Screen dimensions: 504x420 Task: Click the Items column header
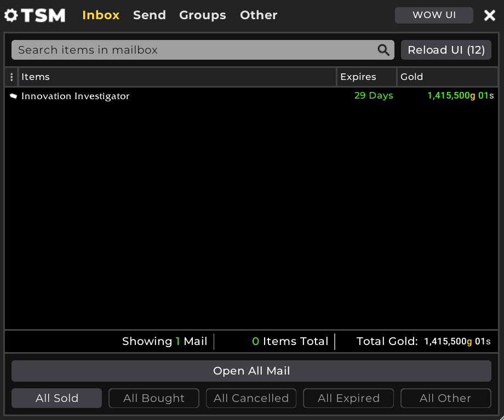coord(177,77)
